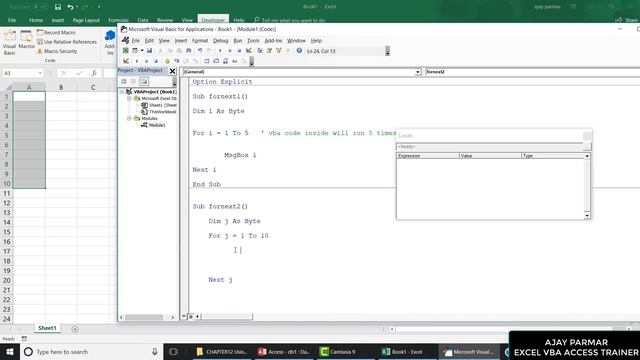Click Visual Basic button in Excel ribbon
The width and height of the screenshot is (640, 360).
click(x=9, y=42)
